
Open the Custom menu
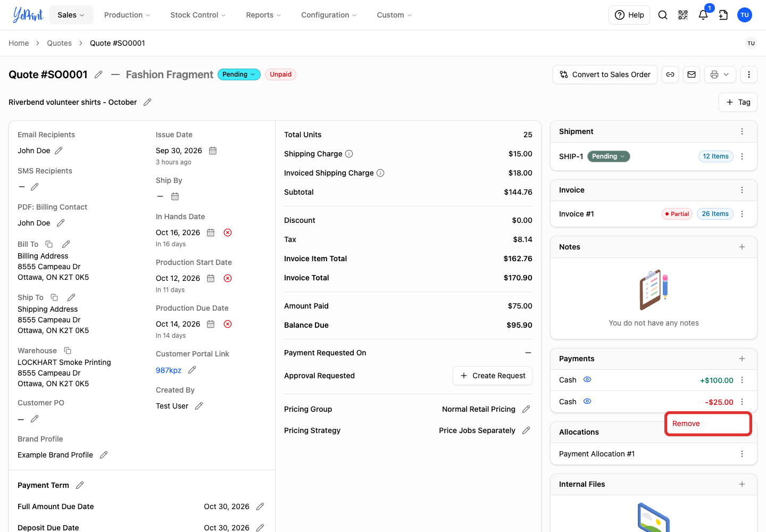pyautogui.click(x=394, y=15)
